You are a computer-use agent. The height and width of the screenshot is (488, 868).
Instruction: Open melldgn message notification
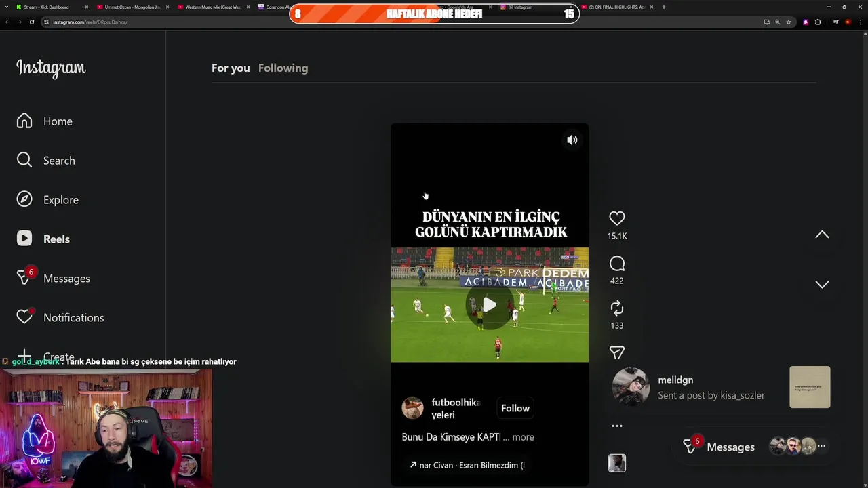721,387
